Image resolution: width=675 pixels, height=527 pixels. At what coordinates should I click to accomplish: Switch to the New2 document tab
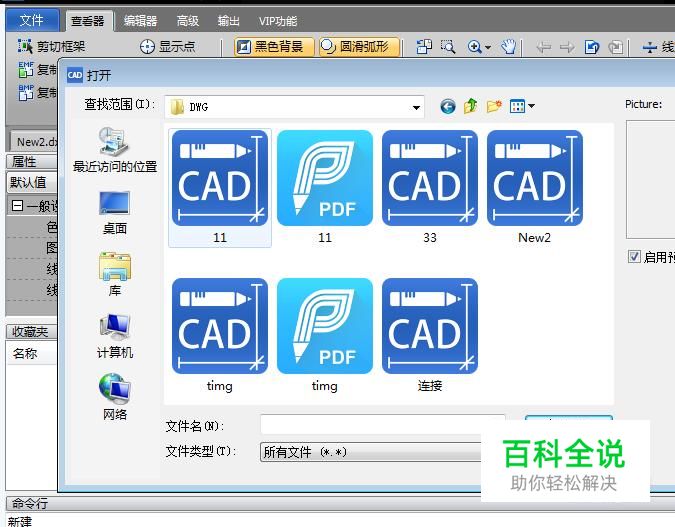click(34, 141)
